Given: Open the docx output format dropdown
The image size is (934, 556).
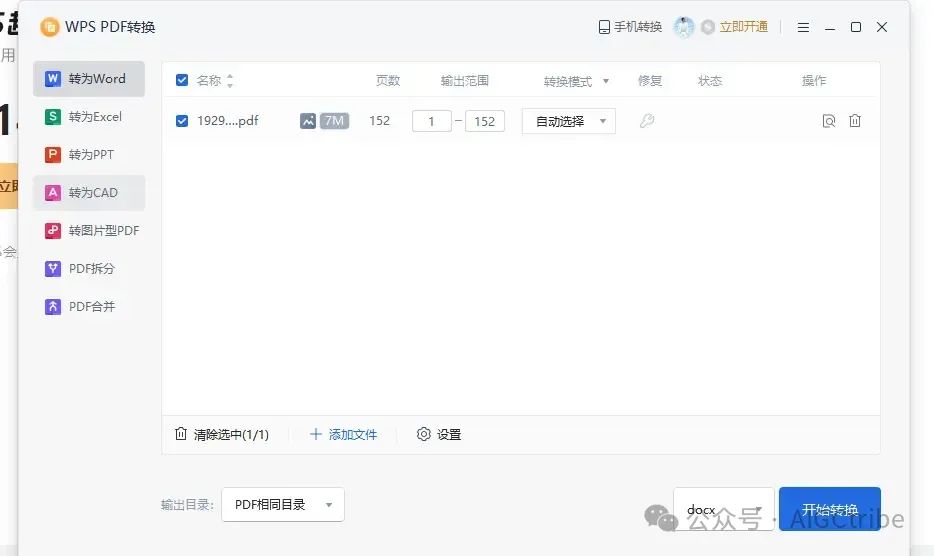Looking at the screenshot, I should 724,509.
